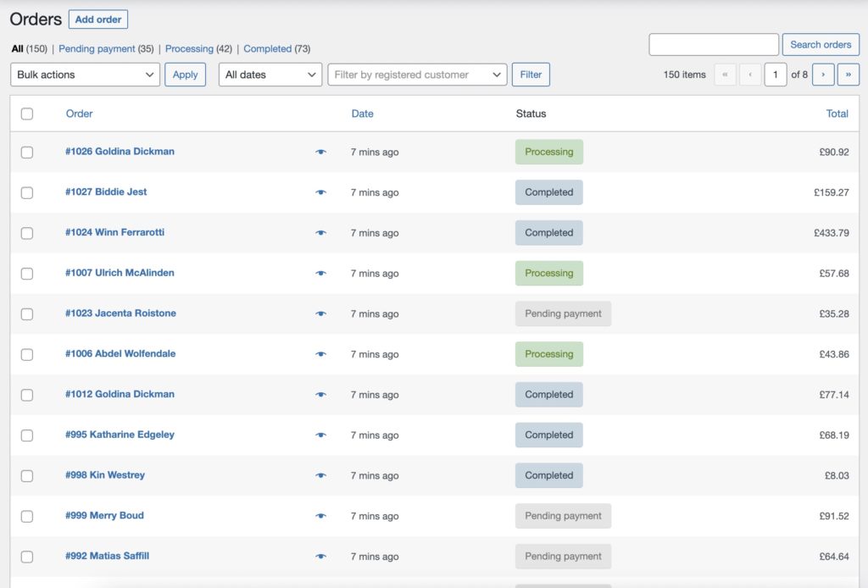Select all orders using the header checkbox
868x588 pixels.
coord(26,113)
